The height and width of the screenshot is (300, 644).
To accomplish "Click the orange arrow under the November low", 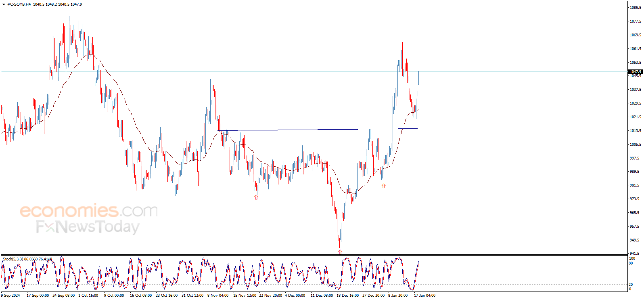I will 256,197.
